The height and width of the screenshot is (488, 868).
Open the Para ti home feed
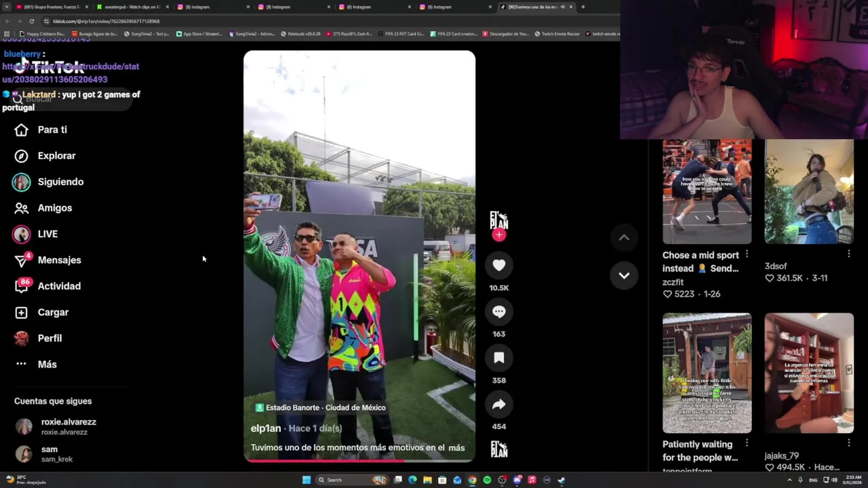pos(41,129)
